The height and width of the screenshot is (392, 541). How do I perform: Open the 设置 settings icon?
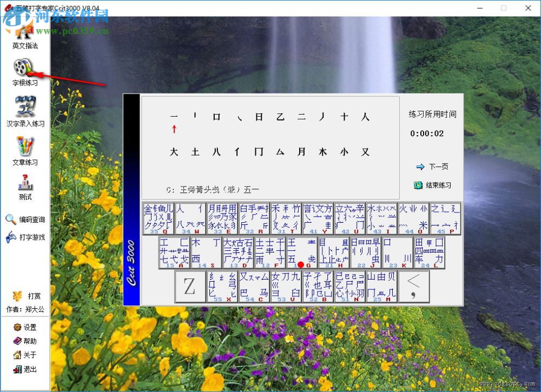click(23, 327)
